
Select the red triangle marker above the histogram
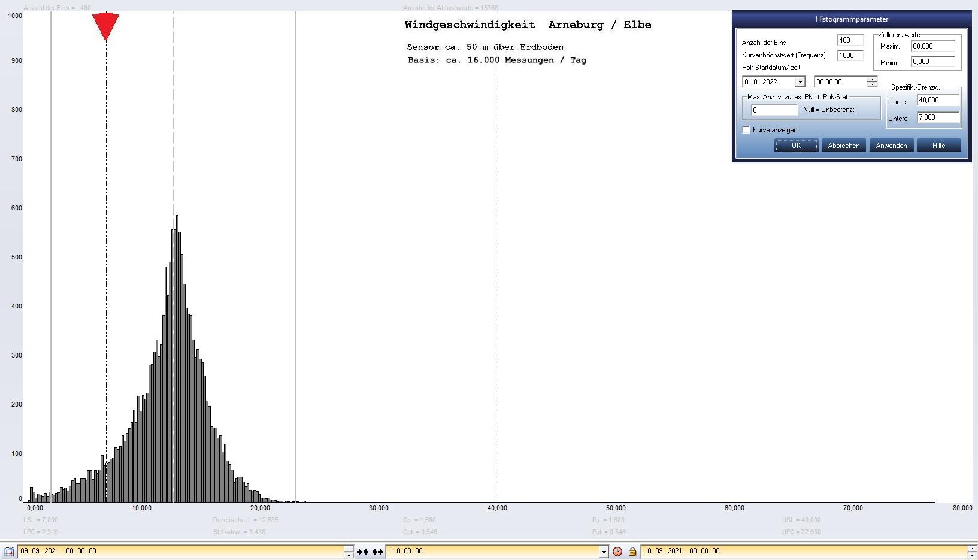tap(106, 26)
